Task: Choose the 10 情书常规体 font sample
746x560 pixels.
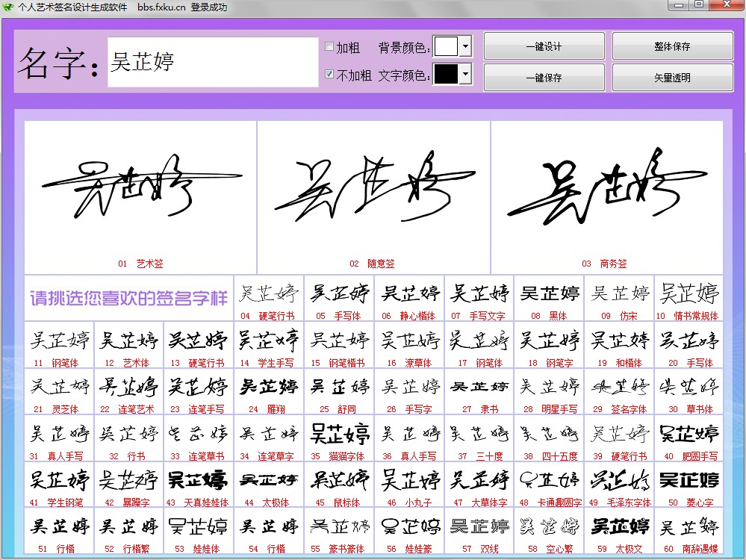Action: pos(689,298)
